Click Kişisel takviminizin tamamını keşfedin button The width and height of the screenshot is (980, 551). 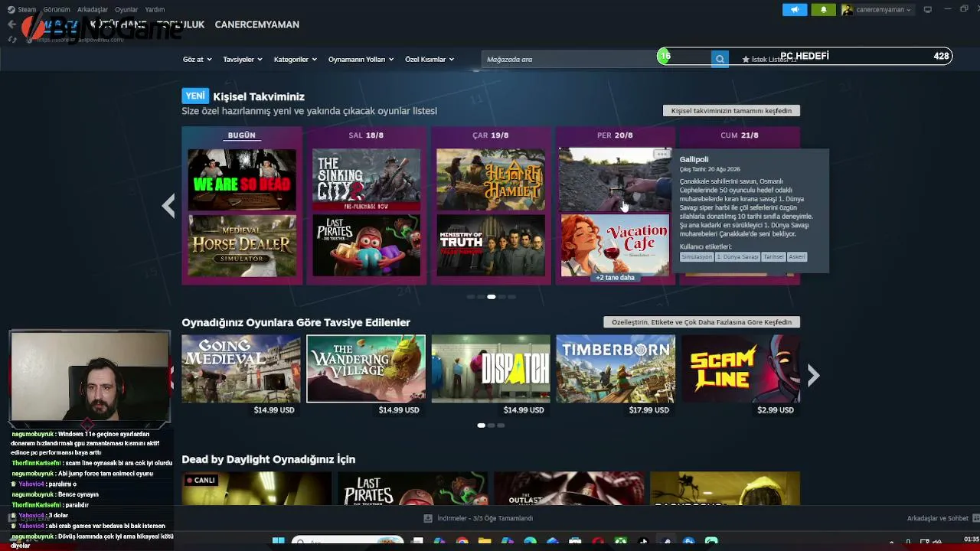731,111
